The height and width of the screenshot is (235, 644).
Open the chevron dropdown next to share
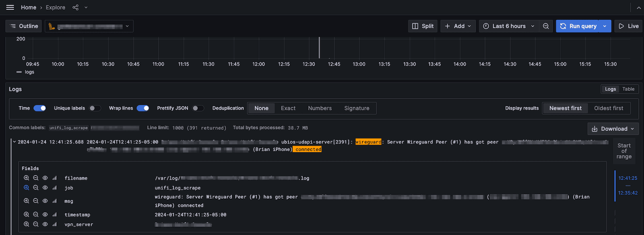(86, 7)
